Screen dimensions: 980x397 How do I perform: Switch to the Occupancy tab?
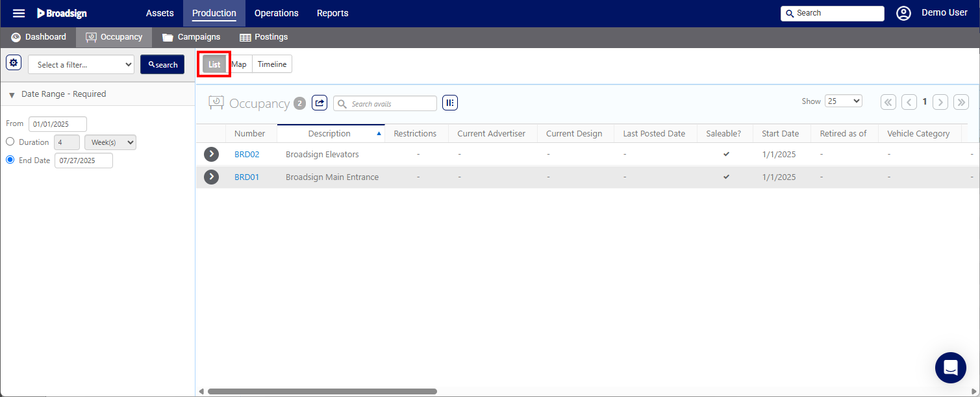114,37
